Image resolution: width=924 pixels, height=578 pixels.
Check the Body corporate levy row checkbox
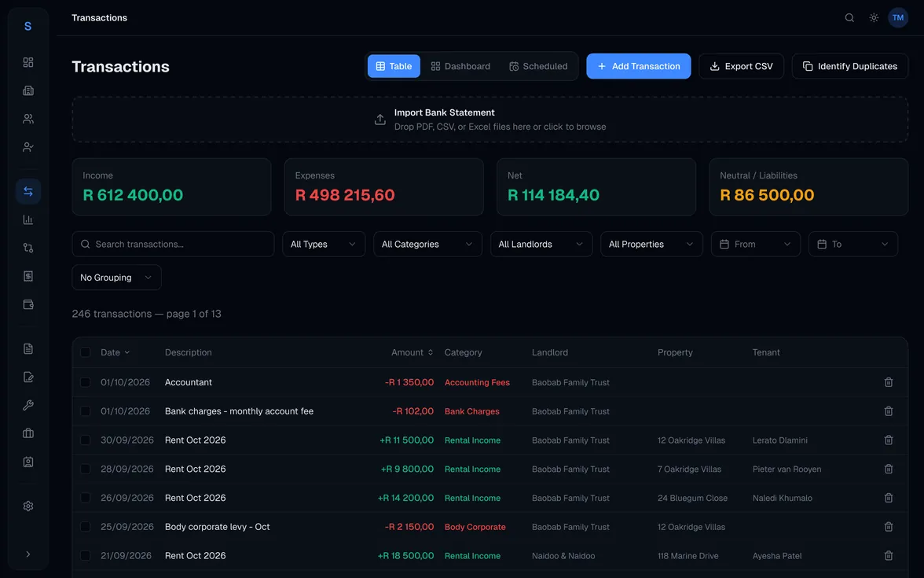86,527
